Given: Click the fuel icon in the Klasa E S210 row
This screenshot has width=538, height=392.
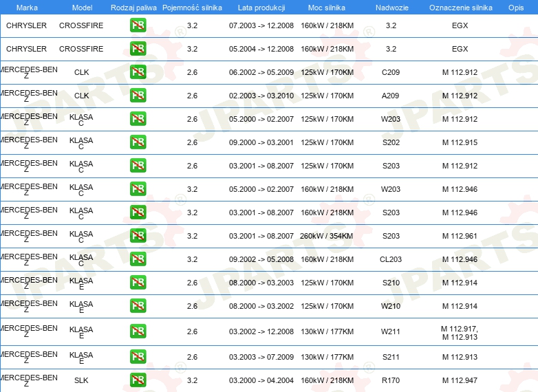Looking at the screenshot, I should pos(138,283).
